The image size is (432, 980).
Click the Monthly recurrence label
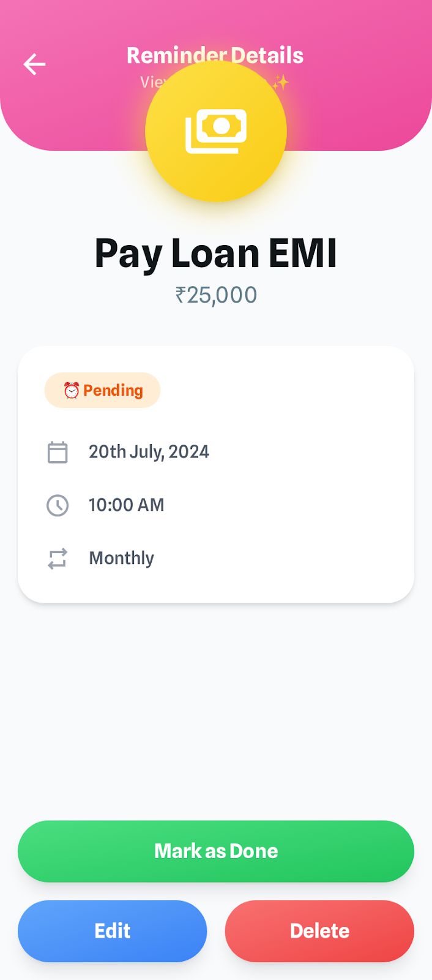(122, 559)
